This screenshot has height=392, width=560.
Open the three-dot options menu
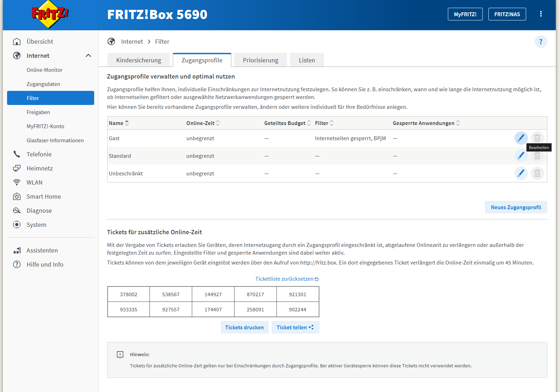coord(541,14)
